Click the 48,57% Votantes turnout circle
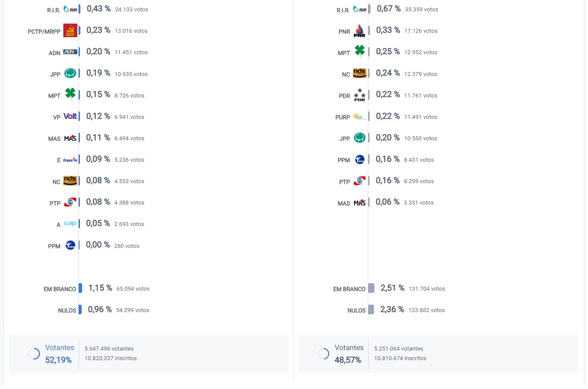Viewport: 588px width, 389px height. (x=323, y=354)
